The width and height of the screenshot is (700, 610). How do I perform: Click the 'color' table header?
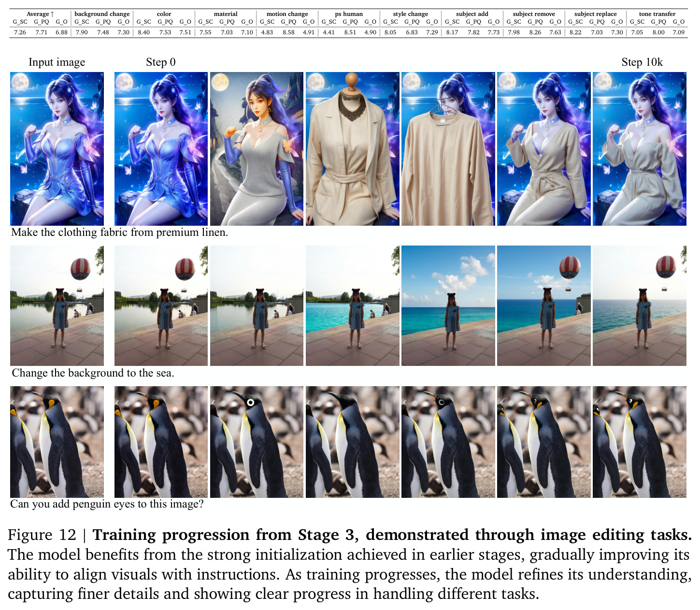(164, 14)
